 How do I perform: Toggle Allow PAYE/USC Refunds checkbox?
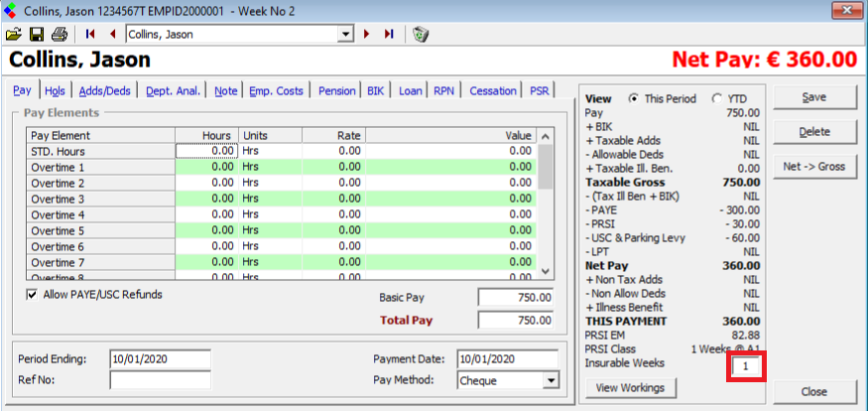point(32,295)
